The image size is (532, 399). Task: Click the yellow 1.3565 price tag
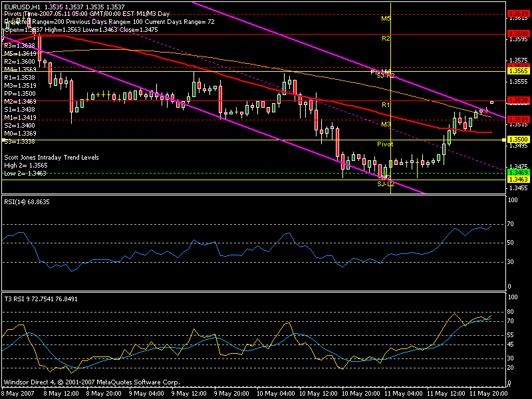[517, 70]
